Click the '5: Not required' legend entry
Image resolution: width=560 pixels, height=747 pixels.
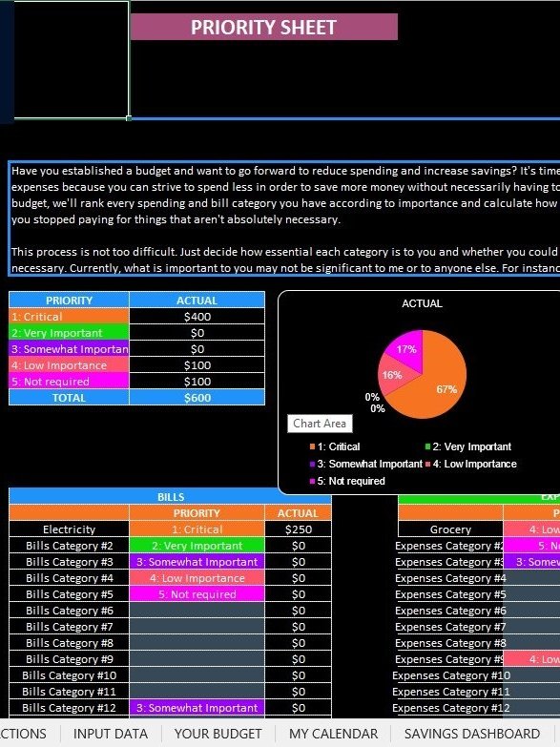[347, 481]
